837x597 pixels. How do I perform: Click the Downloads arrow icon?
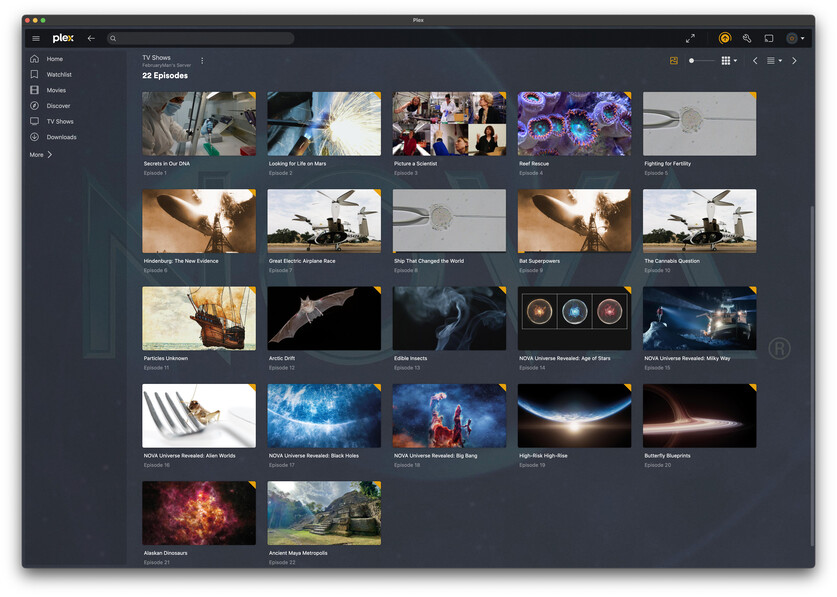pos(35,137)
